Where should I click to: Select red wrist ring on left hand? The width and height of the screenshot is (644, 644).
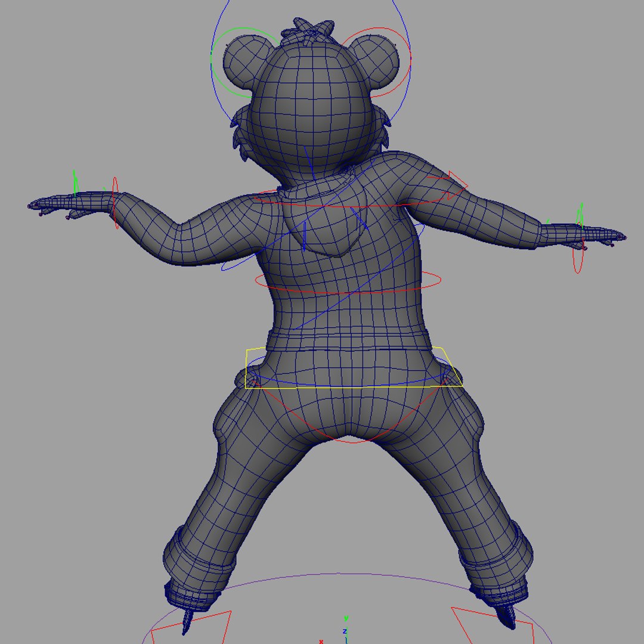pyautogui.click(x=116, y=203)
